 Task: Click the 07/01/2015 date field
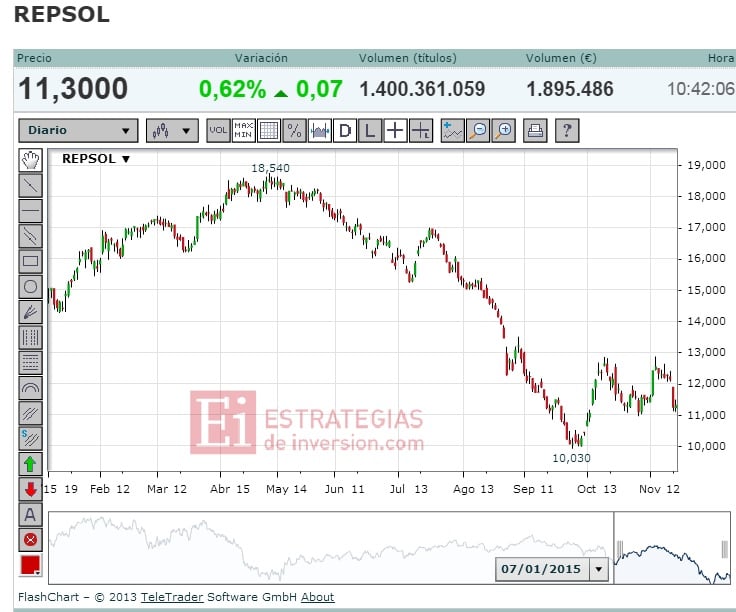click(x=541, y=569)
